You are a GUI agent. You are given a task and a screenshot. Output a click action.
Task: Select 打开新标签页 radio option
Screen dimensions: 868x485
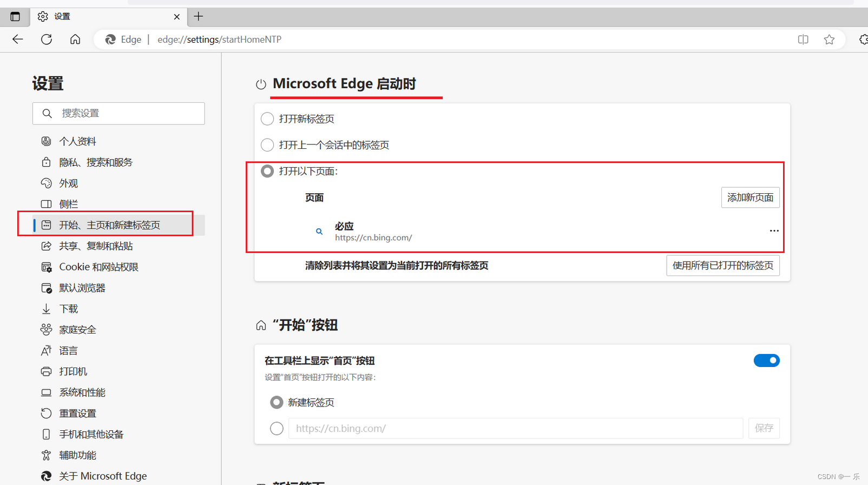coord(267,119)
